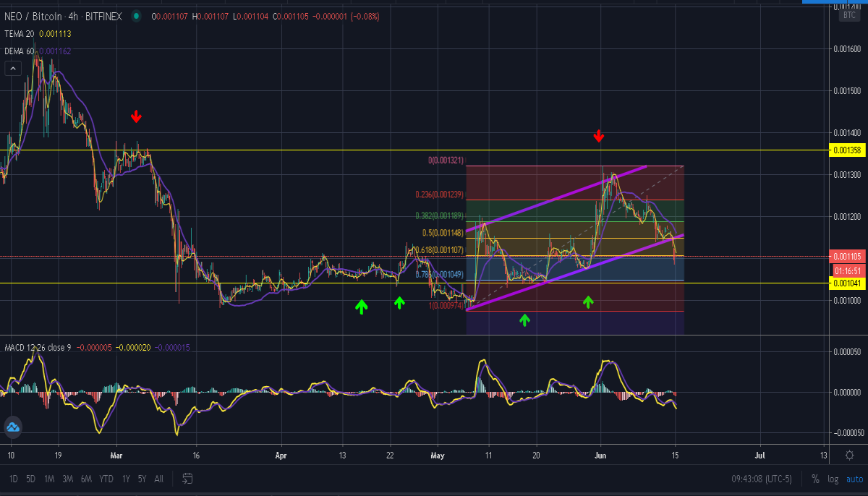This screenshot has width=868, height=496.
Task: Click red down arrow marker near March
Action: coord(136,116)
